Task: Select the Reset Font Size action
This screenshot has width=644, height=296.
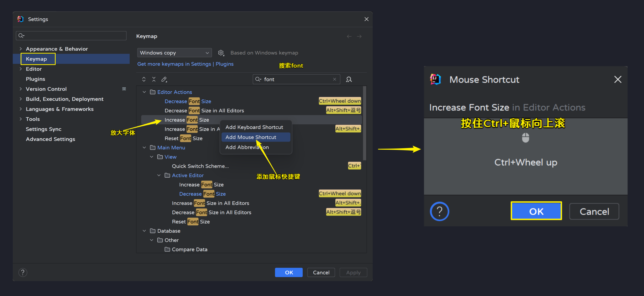Action: pyautogui.click(x=183, y=138)
